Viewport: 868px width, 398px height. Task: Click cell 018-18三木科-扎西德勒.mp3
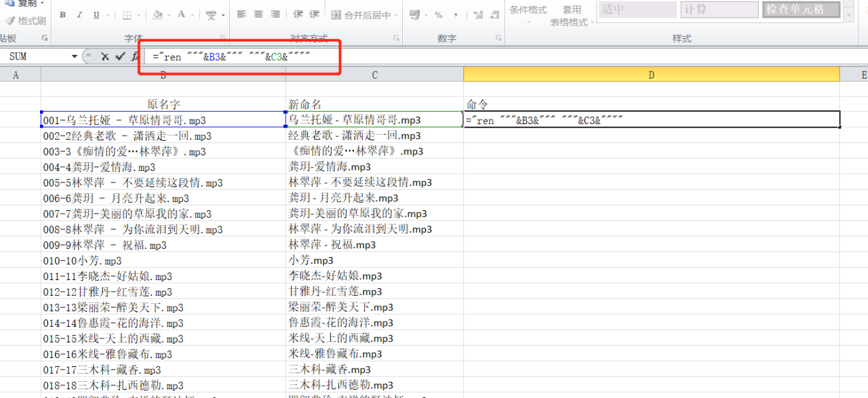tap(163, 385)
